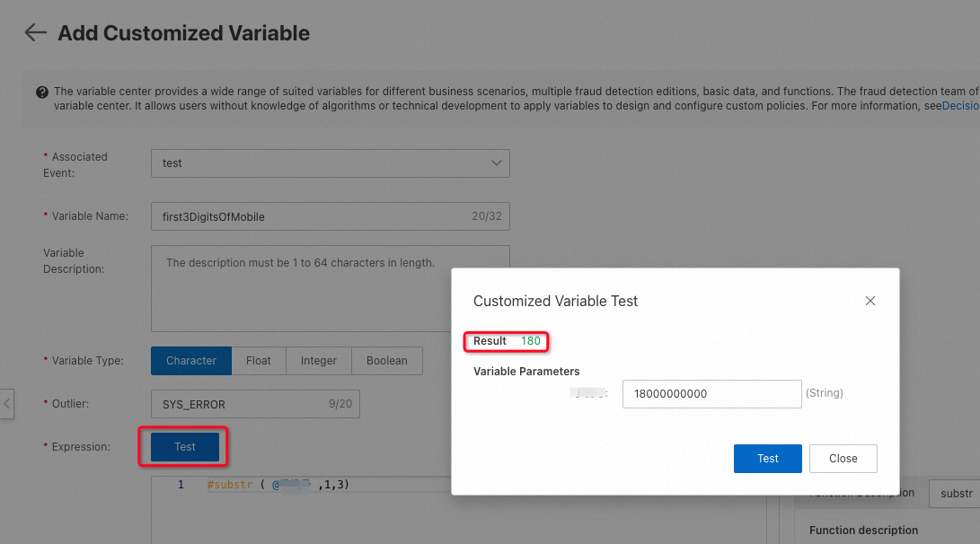Click the Outlier field containing SYS_ERROR

pyautogui.click(x=255, y=404)
